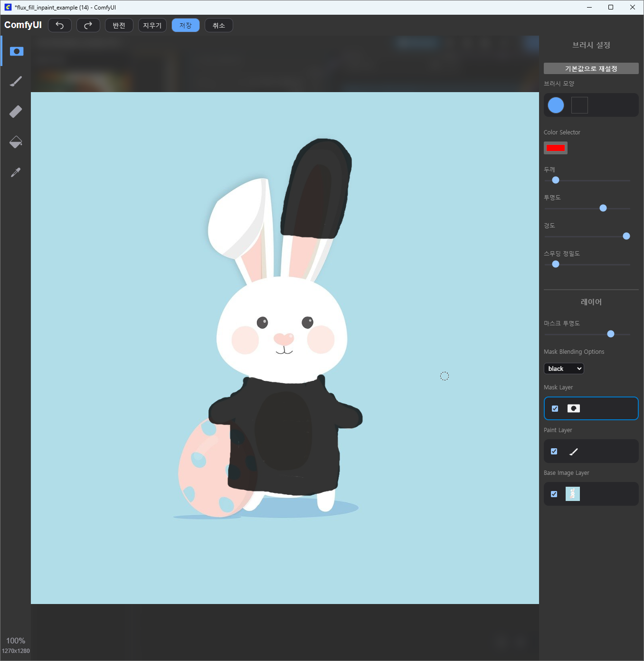Click the 취소 cancel button
This screenshot has height=661, width=644.
(x=219, y=25)
